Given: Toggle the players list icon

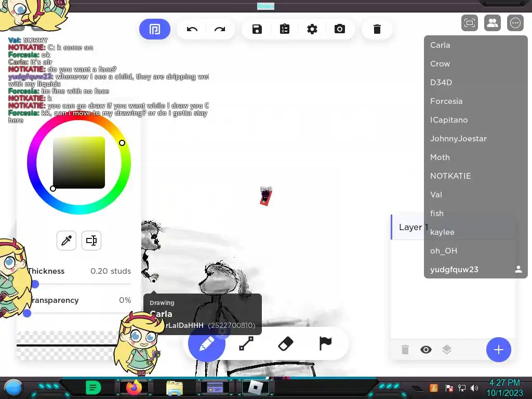Looking at the screenshot, I should pyautogui.click(x=493, y=23).
